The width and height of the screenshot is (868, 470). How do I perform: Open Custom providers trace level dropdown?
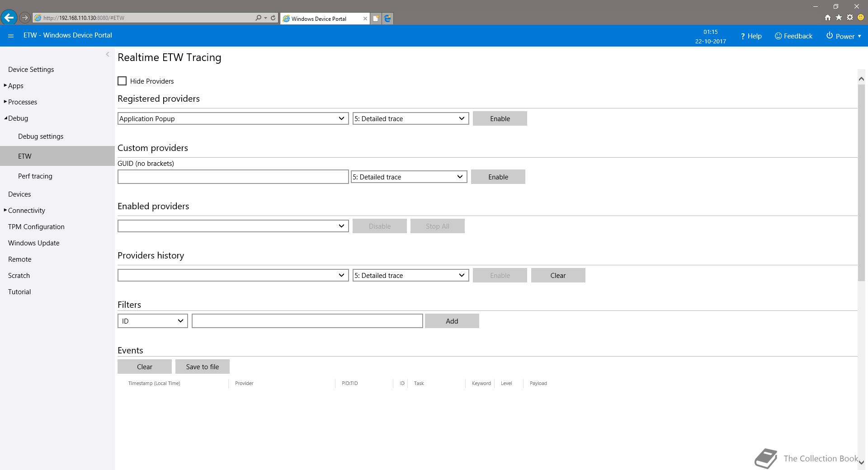tap(409, 177)
